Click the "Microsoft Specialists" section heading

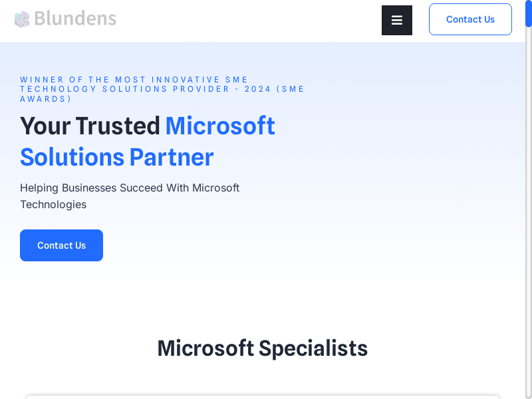click(x=262, y=348)
